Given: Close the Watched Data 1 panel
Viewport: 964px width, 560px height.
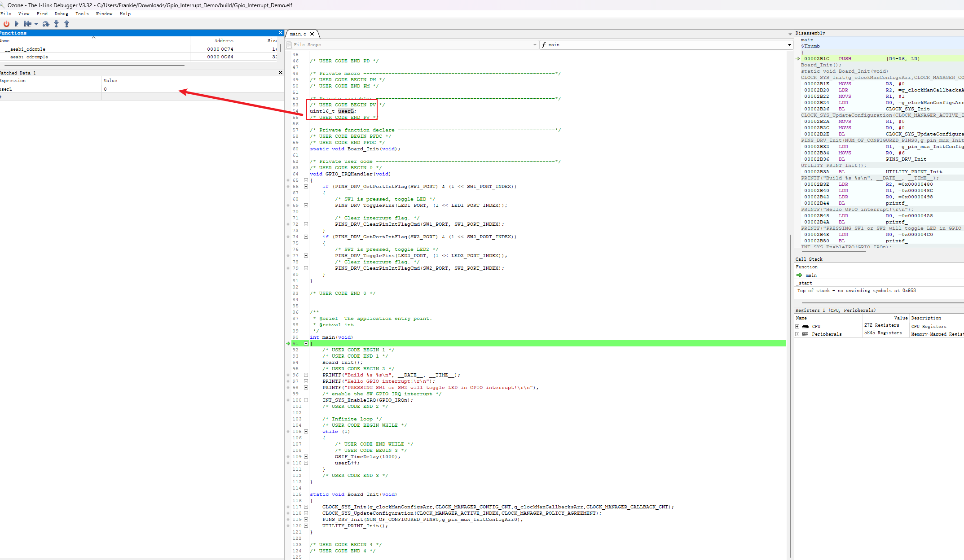Looking at the screenshot, I should pos(281,73).
